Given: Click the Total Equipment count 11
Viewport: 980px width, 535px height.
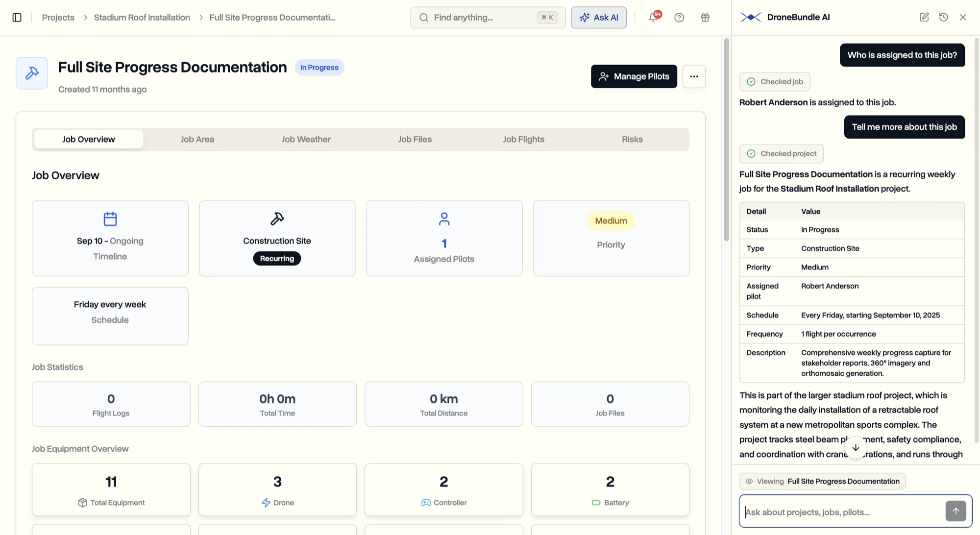Looking at the screenshot, I should point(111,482).
